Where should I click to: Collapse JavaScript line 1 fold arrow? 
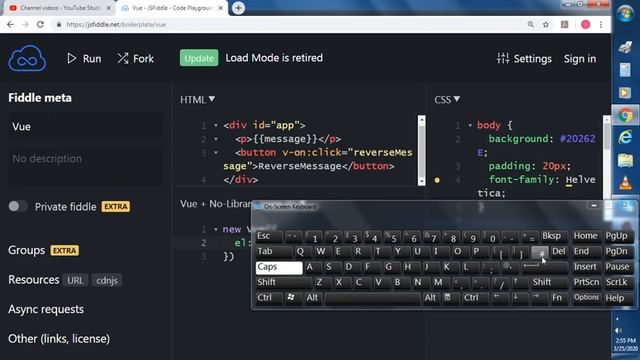[216, 229]
